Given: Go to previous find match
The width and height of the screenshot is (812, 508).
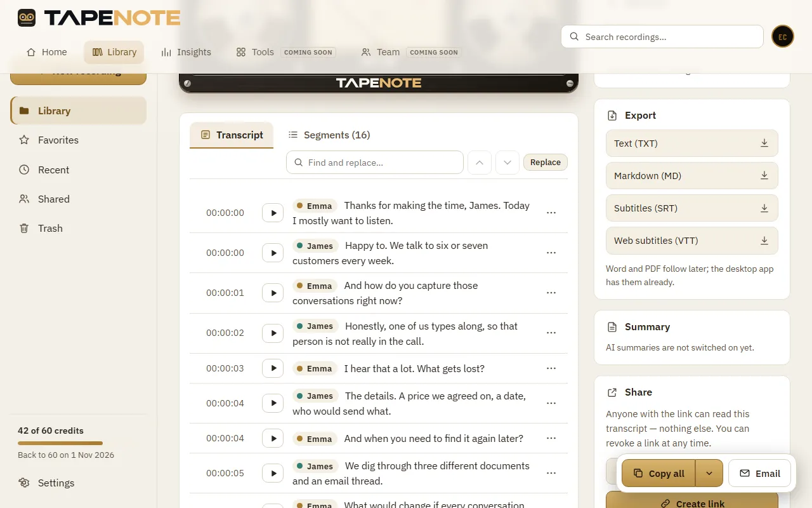Looking at the screenshot, I should click(x=480, y=163).
